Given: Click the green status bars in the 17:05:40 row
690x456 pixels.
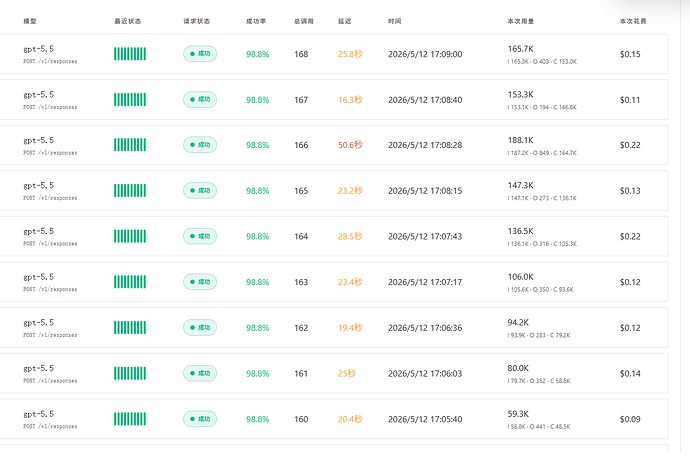Looking at the screenshot, I should click(130, 419).
